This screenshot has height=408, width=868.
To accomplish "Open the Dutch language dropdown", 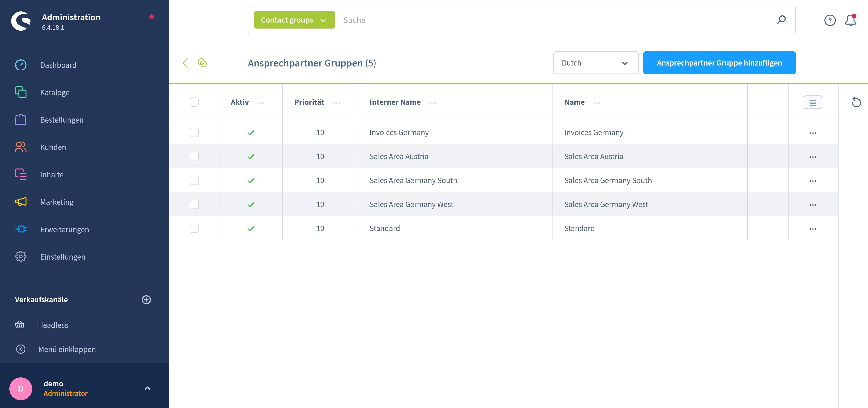I will click(x=595, y=63).
